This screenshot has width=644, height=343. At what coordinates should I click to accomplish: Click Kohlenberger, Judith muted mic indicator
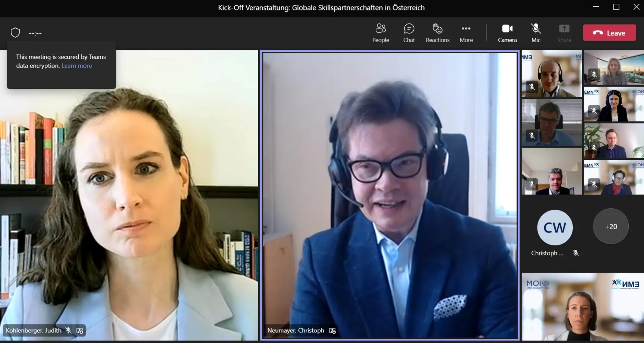coord(69,330)
